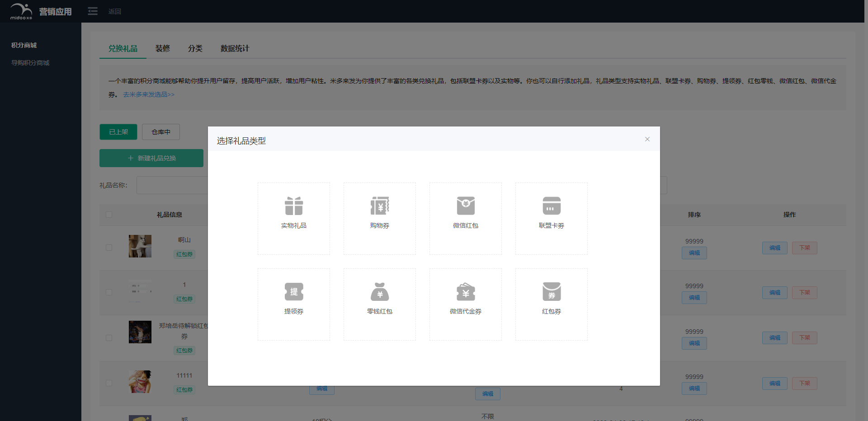This screenshot has width=868, height=421.
Task: Toggle the sidebar hamburger menu icon
Action: 93,11
